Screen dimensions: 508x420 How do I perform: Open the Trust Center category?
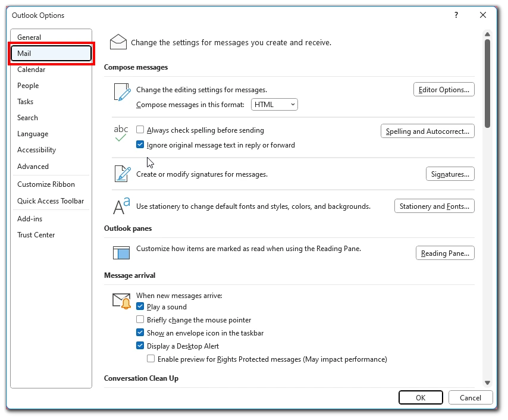click(x=51, y=235)
